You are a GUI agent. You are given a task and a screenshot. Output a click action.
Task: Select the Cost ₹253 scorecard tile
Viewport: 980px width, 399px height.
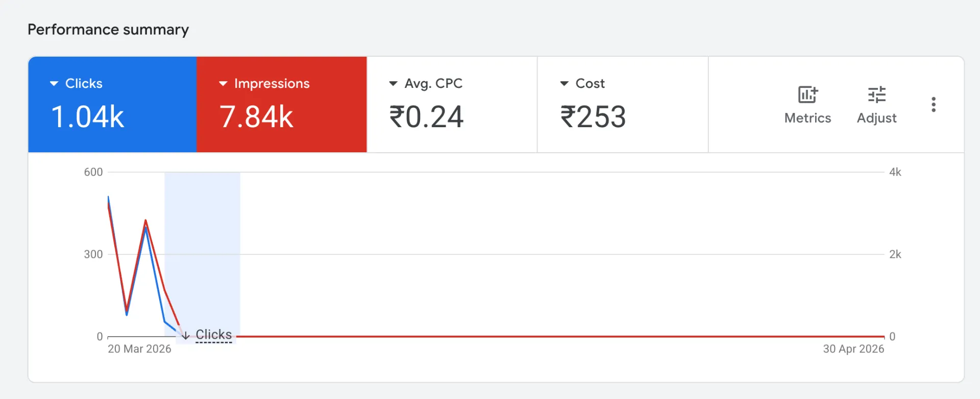pos(623,104)
